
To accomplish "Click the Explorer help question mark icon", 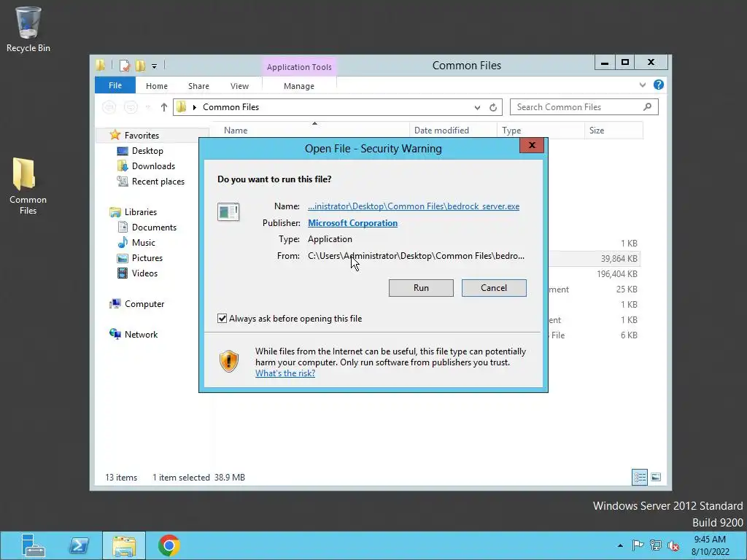I will tap(659, 85).
